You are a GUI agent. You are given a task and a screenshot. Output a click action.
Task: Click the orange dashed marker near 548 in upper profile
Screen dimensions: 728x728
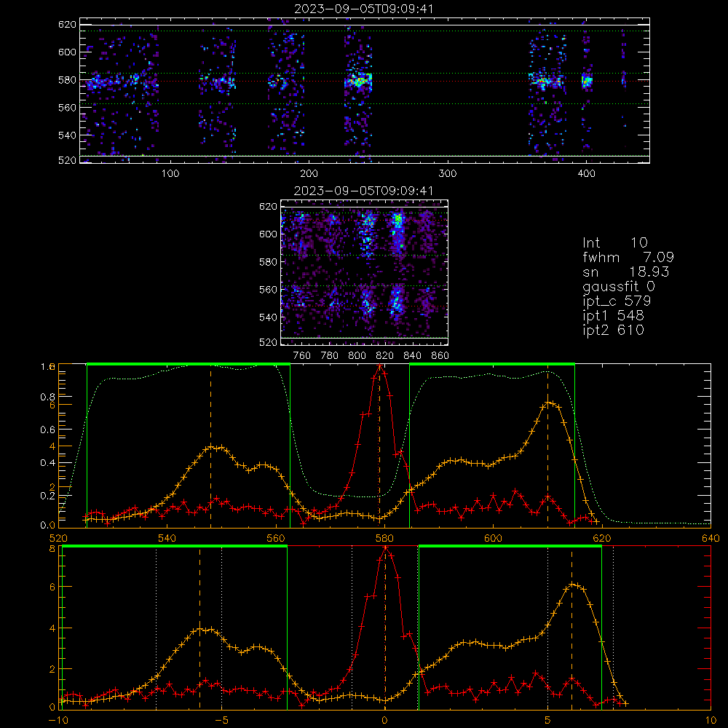(x=211, y=446)
